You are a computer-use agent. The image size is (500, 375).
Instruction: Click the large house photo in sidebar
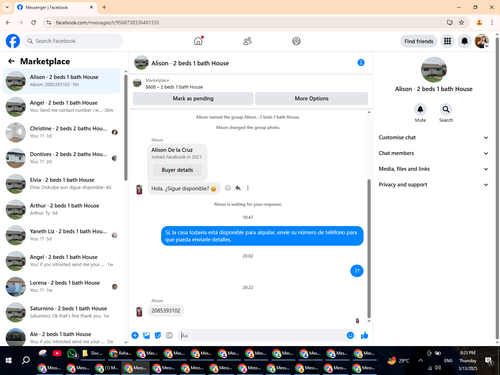tap(433, 70)
